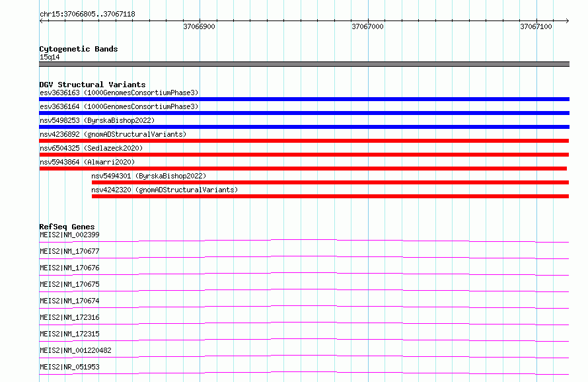Open transcript MEIS2|NM_172316
Screen dimensions: 588x382
(x=69, y=317)
